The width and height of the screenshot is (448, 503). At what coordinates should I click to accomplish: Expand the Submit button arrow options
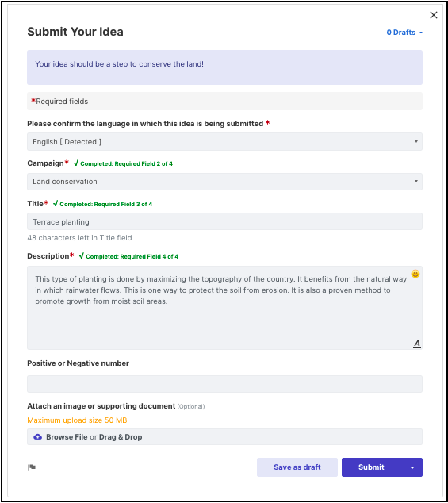tap(412, 467)
